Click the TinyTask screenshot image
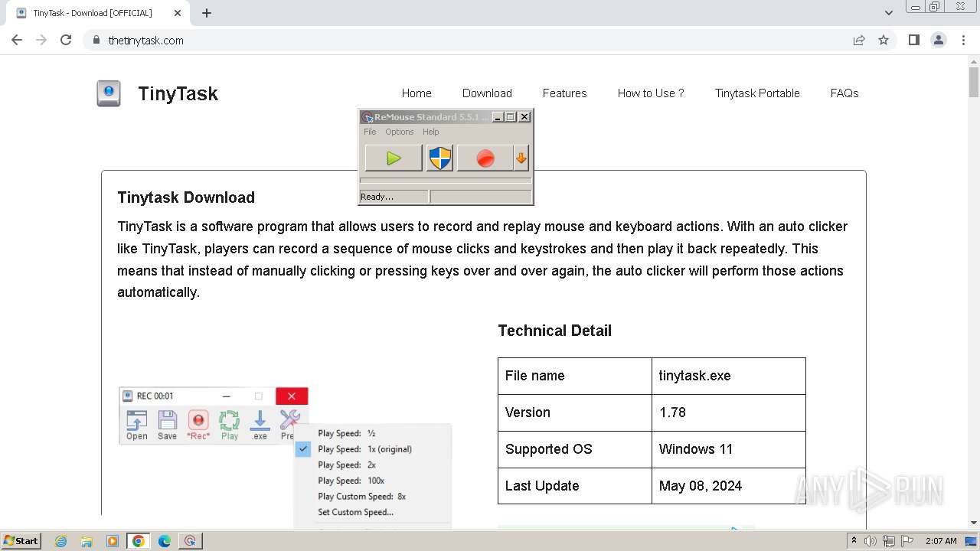Viewport: 980px width, 551px height. (285, 458)
